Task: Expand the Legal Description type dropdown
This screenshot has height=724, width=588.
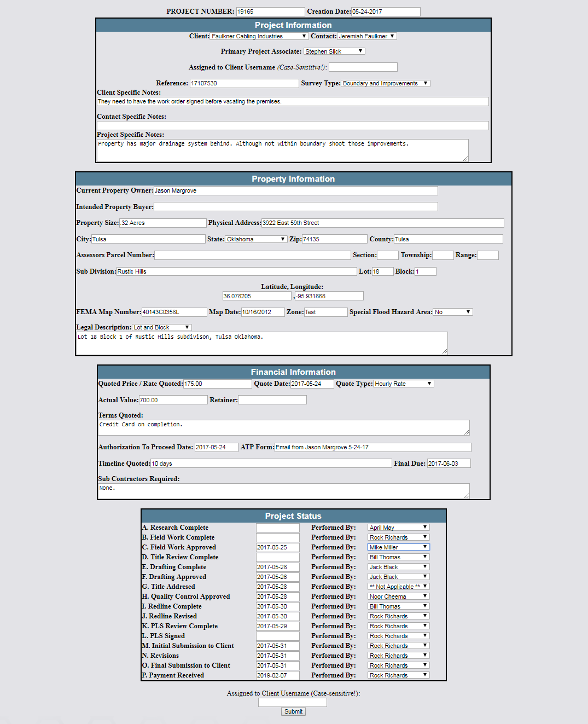Action: point(161,328)
